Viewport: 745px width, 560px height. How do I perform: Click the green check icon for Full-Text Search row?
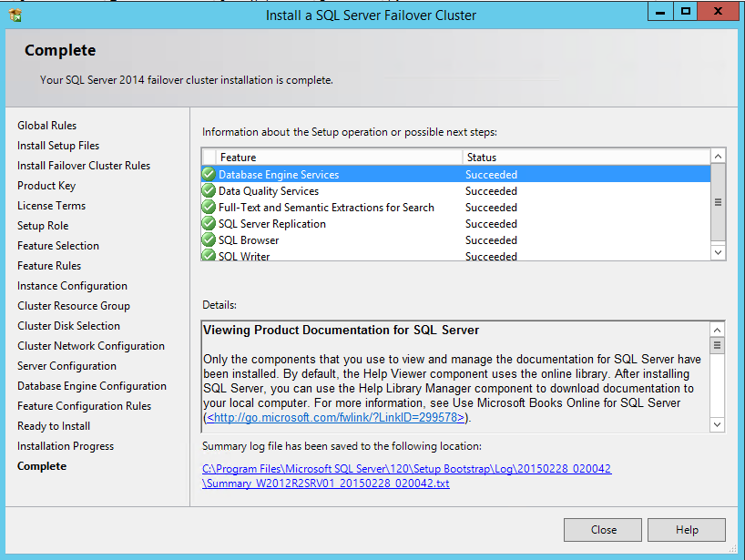tap(209, 208)
